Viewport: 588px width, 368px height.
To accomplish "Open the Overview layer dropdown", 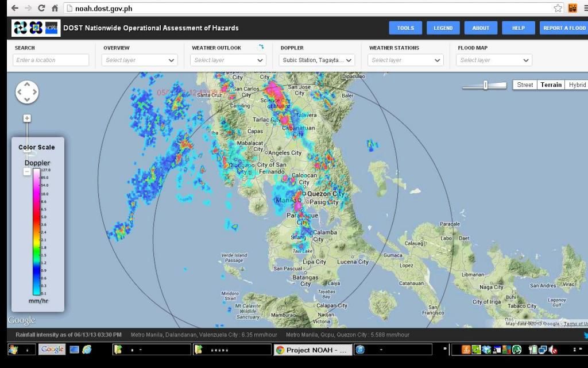I will pos(140,60).
